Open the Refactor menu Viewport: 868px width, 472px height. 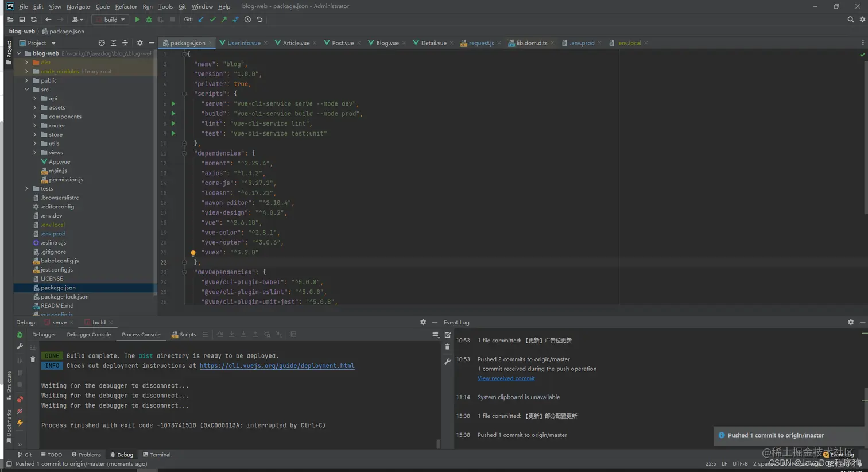pos(126,6)
